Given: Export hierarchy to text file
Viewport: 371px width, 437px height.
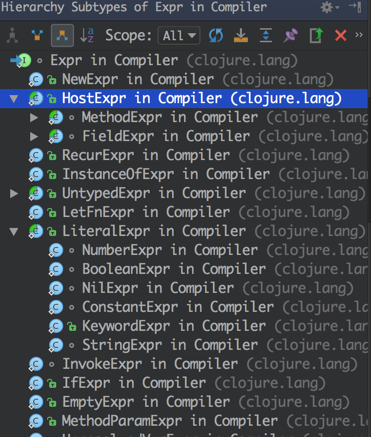Looking at the screenshot, I should pos(316,35).
